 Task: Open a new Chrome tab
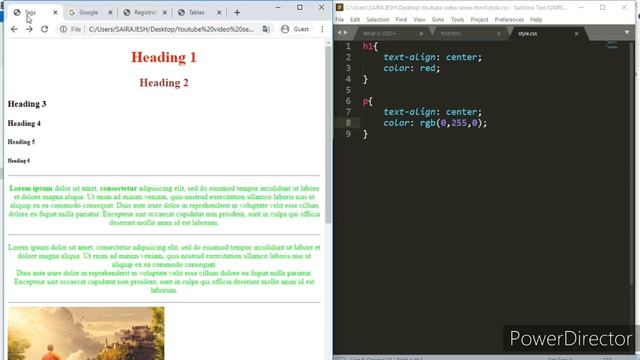237,13
